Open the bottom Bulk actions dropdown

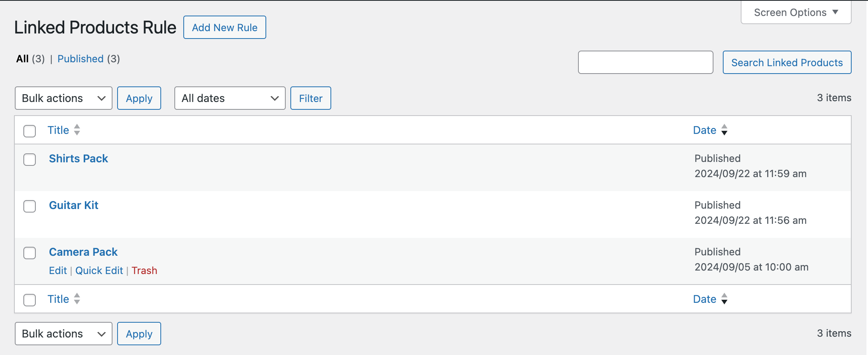(63, 334)
